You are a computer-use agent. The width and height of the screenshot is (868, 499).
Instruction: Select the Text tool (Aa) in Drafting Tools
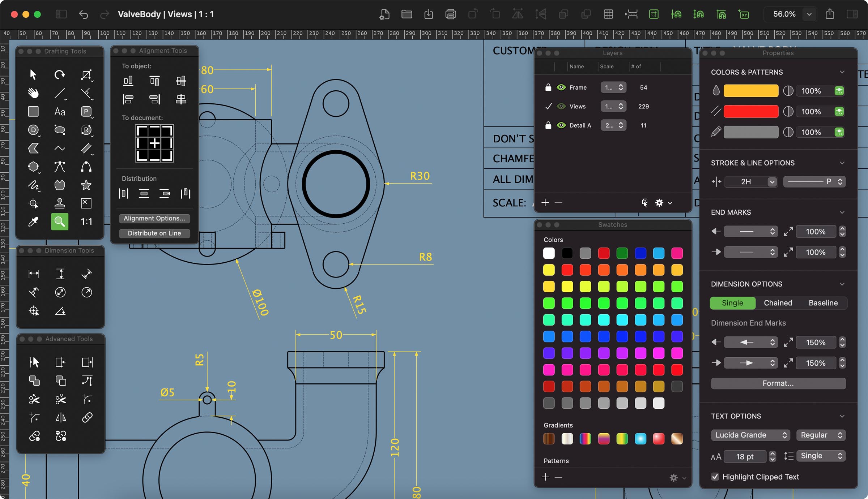[60, 112]
